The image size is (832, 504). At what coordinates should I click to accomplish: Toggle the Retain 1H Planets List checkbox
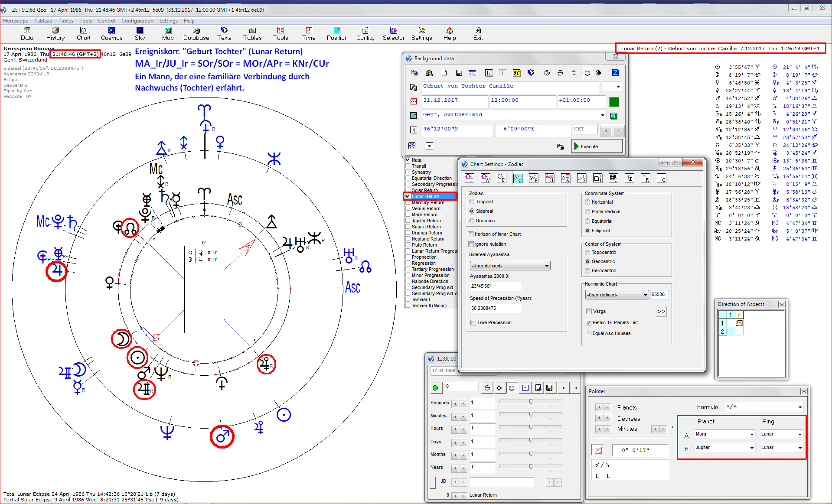pyautogui.click(x=588, y=323)
